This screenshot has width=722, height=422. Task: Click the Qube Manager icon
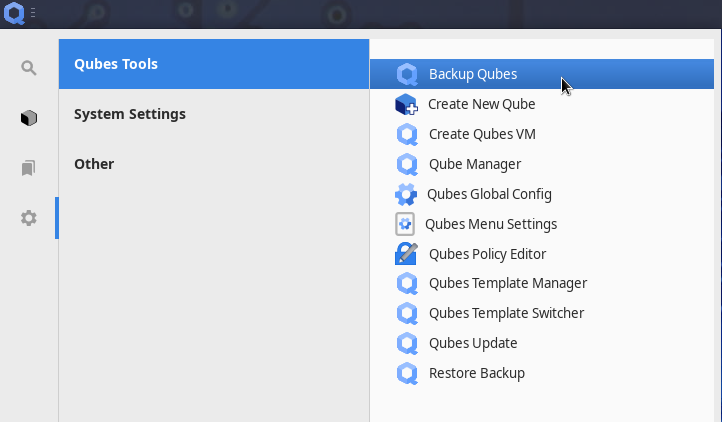click(x=407, y=164)
